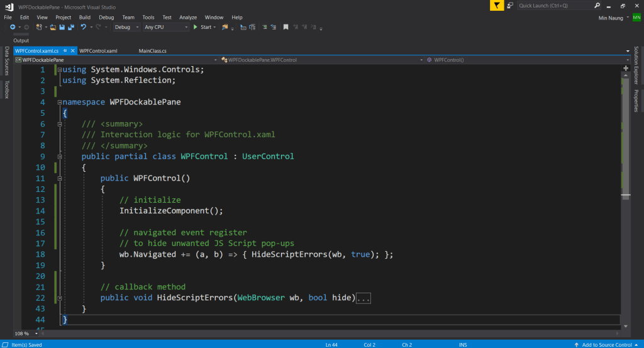
Task: Click the feedback icon beside Quick Launch
Action: point(511,6)
